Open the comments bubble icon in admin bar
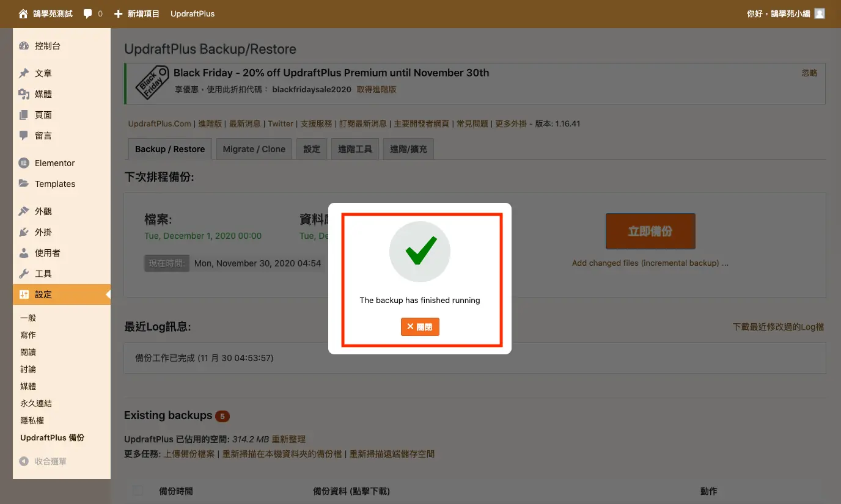The height and width of the screenshot is (504, 841). coord(88,13)
